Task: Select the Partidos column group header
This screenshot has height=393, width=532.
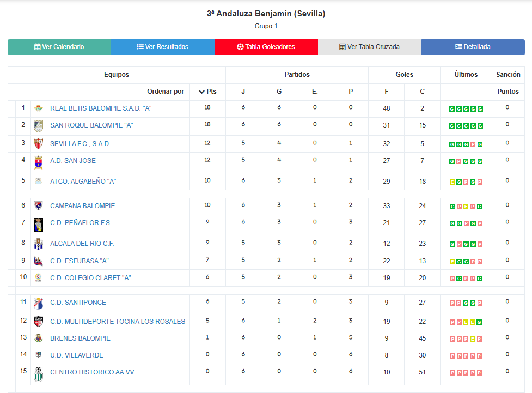Action: (297, 75)
